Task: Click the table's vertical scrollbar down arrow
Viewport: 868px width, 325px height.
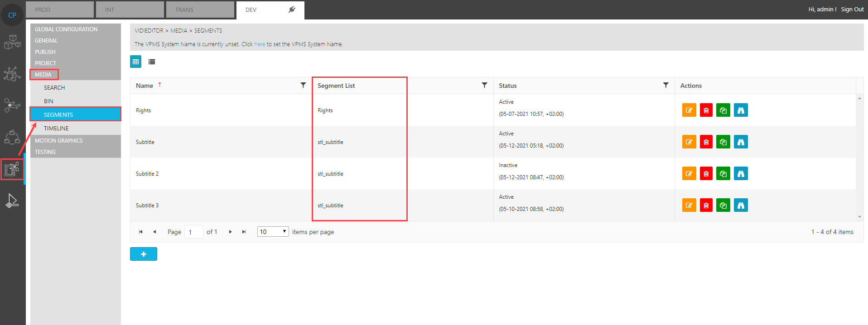Action: point(859,217)
